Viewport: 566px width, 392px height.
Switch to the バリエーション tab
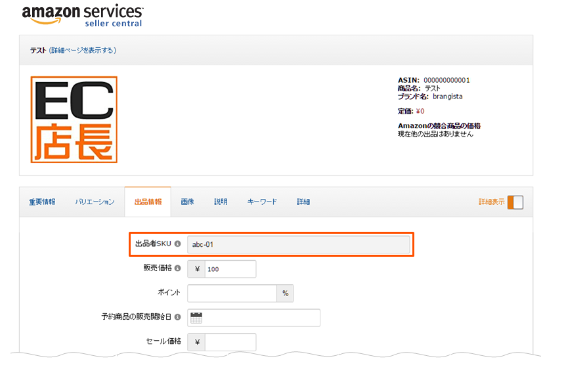[95, 202]
